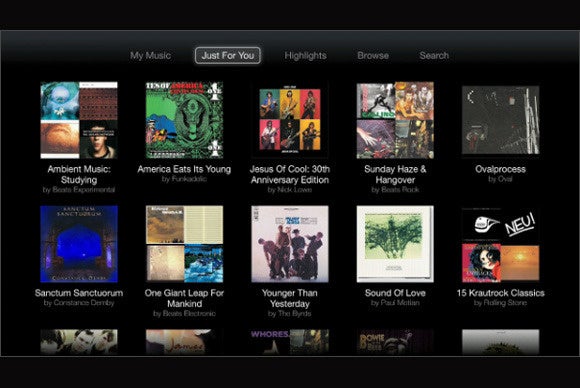Click the 'by Paul Motian' artist line
The image size is (580, 388).
coord(395,303)
